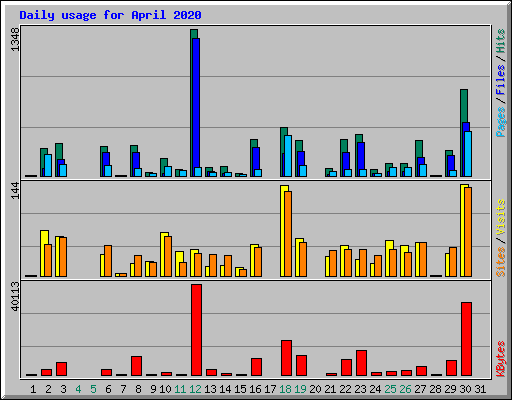Click the Files legend label

pos(501,80)
